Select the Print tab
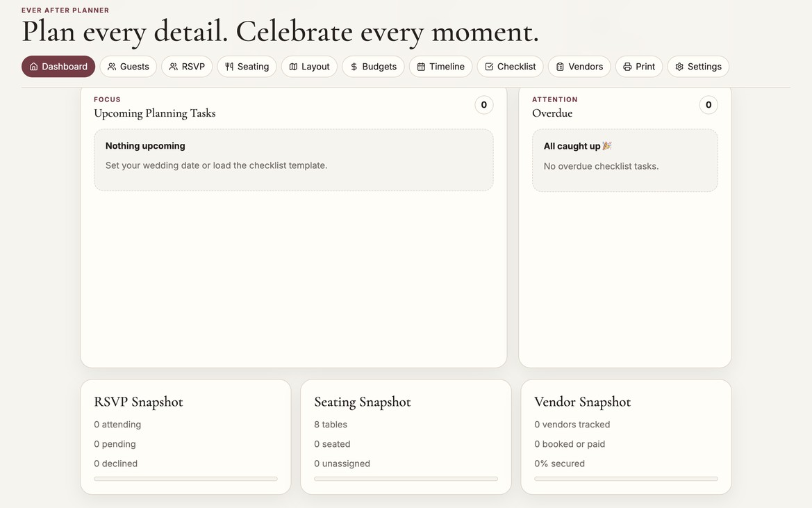Screen dimensions: 812x508 pos(639,67)
